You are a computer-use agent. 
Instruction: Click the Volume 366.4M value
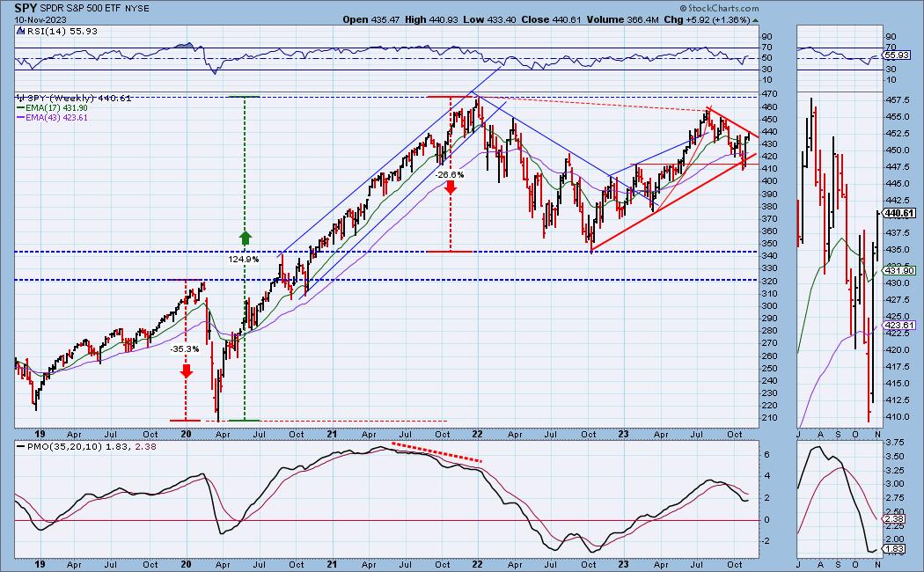tap(623, 19)
